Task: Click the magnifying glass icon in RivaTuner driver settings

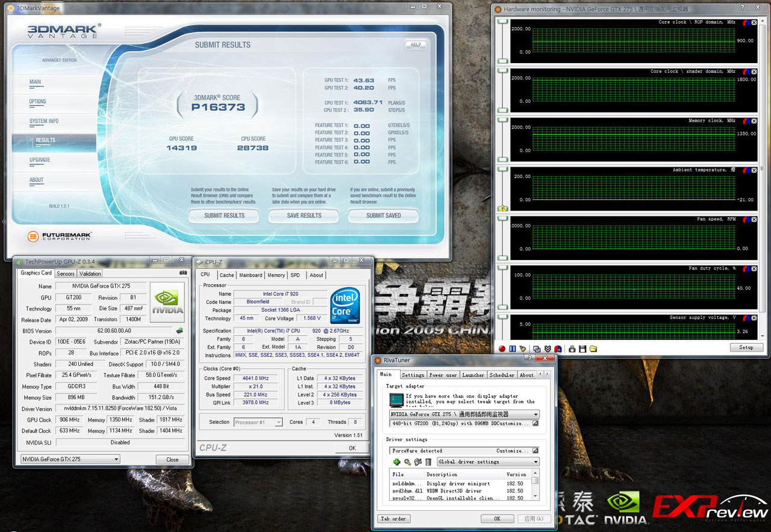Action: (407, 462)
